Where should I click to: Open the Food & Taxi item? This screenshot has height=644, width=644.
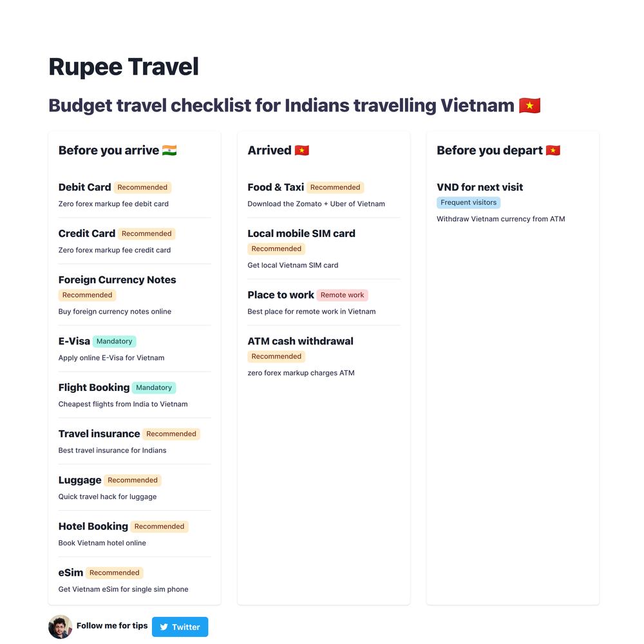(x=324, y=195)
